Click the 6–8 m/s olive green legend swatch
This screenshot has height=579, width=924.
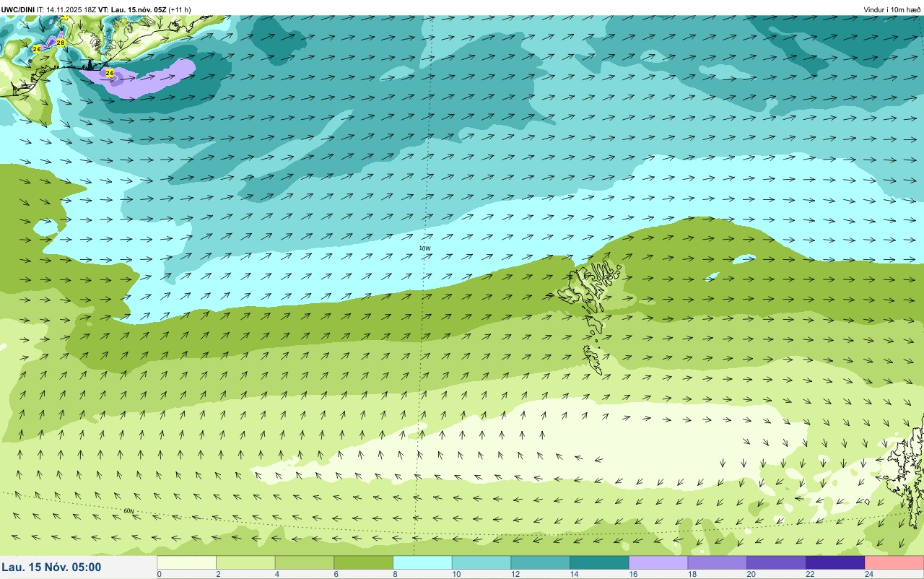(363, 562)
